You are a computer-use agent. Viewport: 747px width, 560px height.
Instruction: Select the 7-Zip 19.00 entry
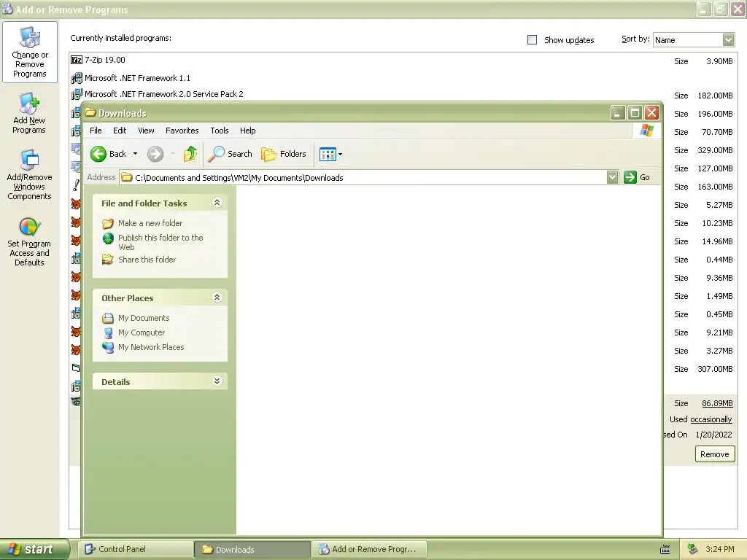pos(403,60)
